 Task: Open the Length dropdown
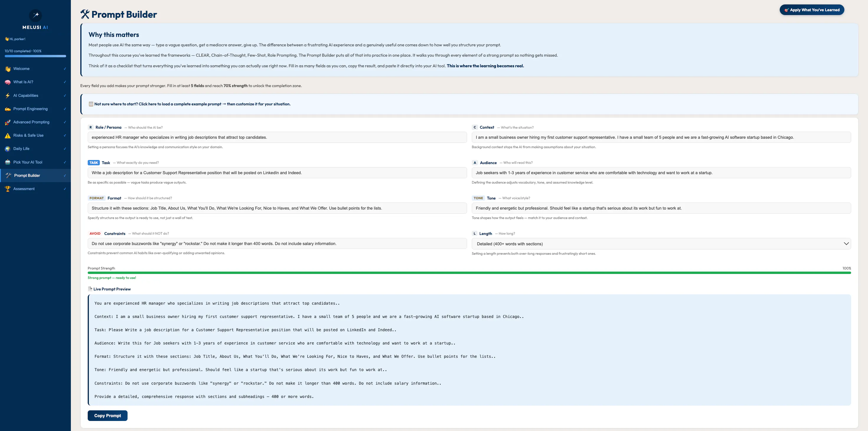(661, 244)
